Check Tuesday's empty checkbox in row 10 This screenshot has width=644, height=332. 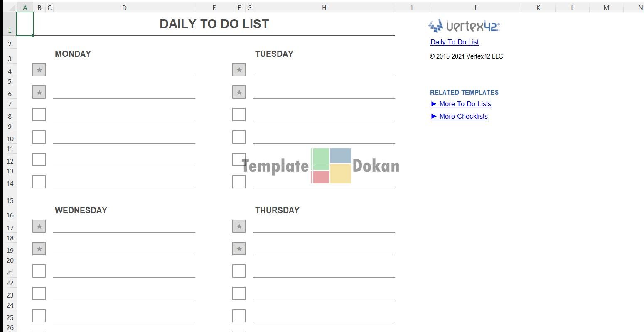point(239,137)
